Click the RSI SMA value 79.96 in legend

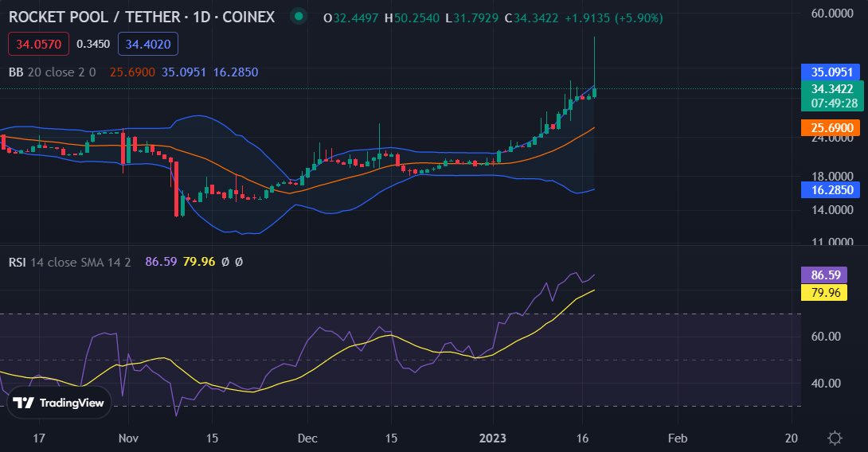click(199, 262)
